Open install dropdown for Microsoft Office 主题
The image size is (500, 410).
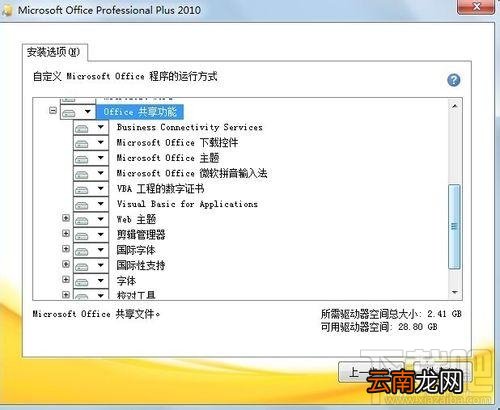coord(91,158)
